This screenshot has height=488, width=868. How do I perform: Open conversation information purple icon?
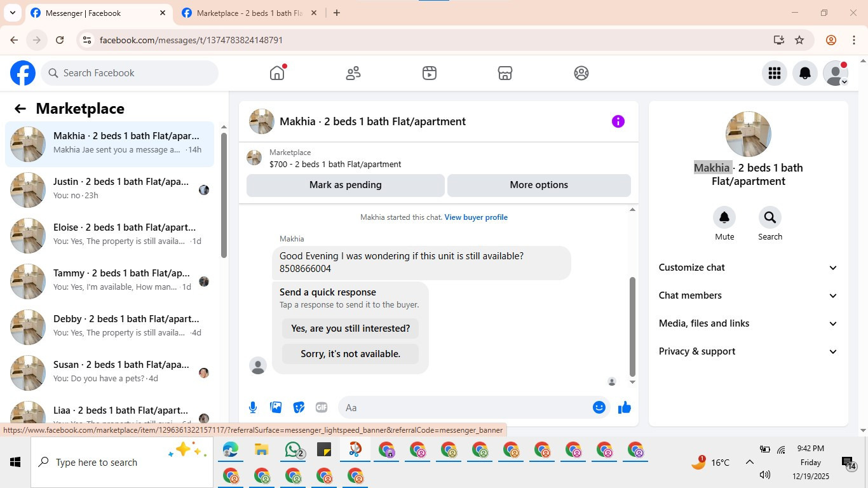click(618, 121)
